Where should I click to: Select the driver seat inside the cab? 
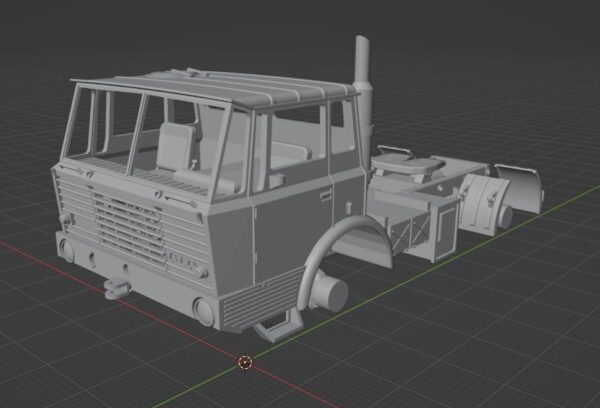[176, 147]
